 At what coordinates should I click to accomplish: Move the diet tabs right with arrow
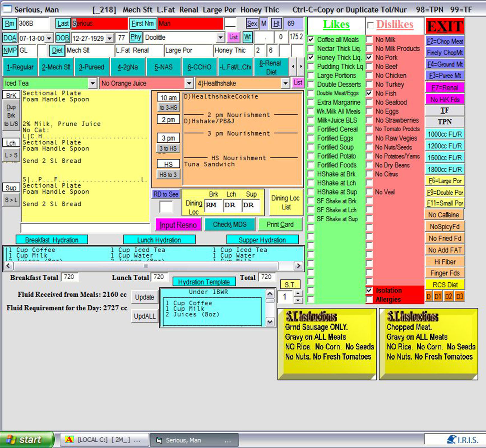pos(301,66)
